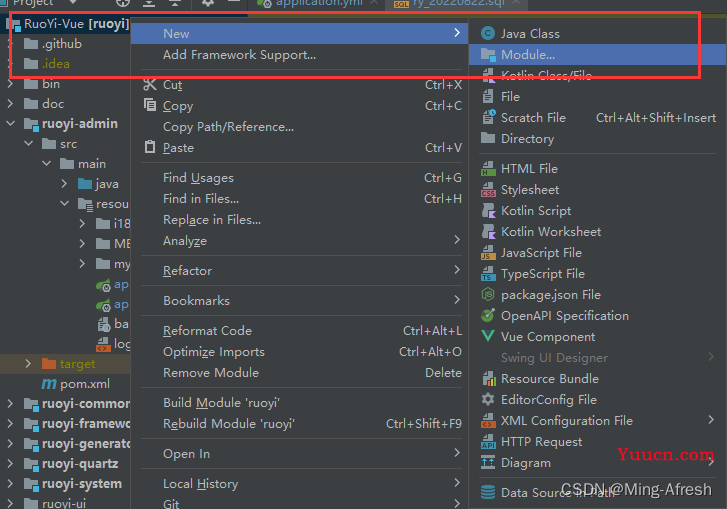The image size is (727, 509).
Task: Select the ruoyi-quartz module in tree
Action: (x=79, y=464)
